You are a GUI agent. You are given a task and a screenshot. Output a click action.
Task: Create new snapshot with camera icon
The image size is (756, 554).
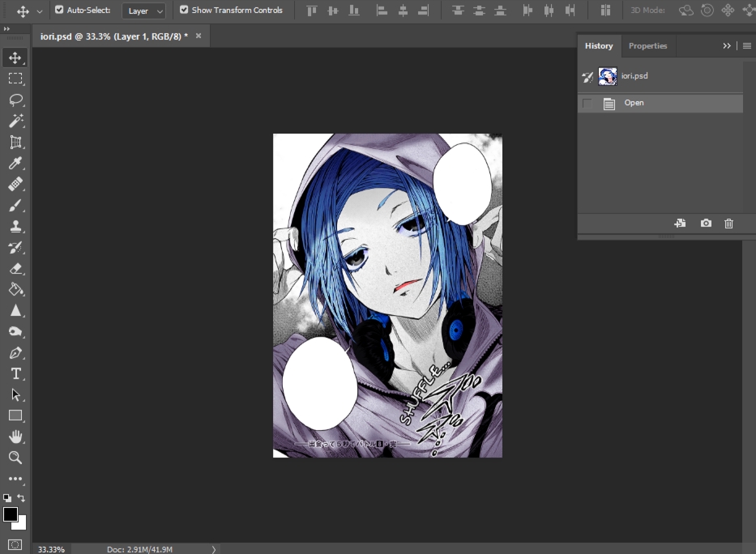tap(706, 224)
